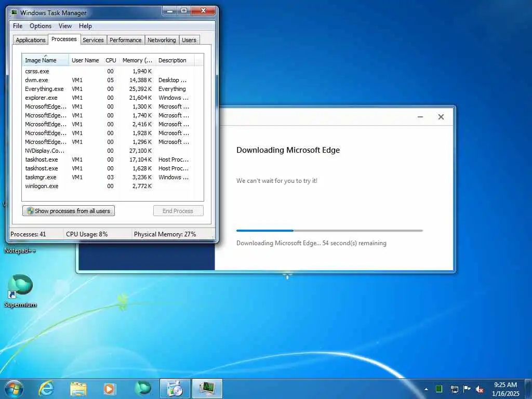Open Windows Explorer folder icon in taskbar
Screen dimensions: 532x399
tap(78, 389)
